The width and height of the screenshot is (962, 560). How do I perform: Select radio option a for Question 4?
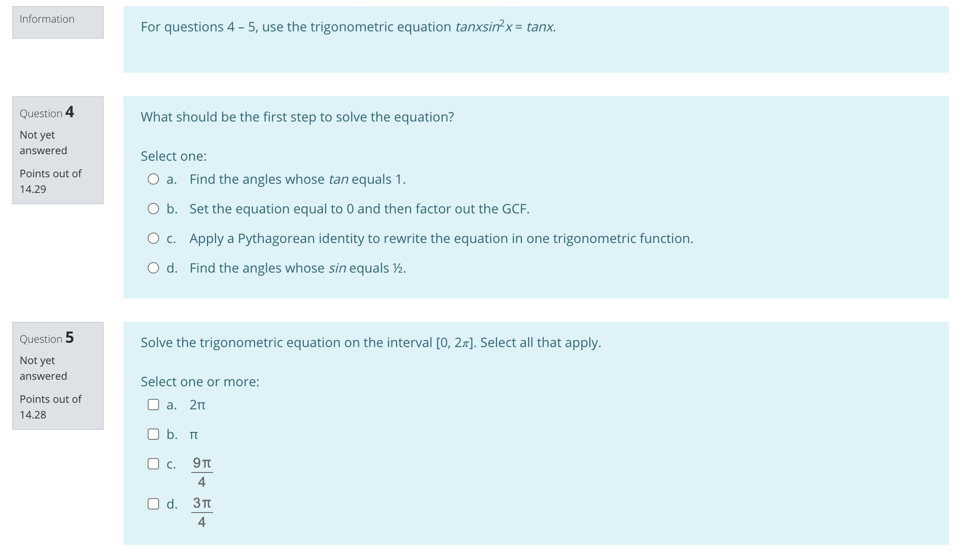(x=153, y=179)
